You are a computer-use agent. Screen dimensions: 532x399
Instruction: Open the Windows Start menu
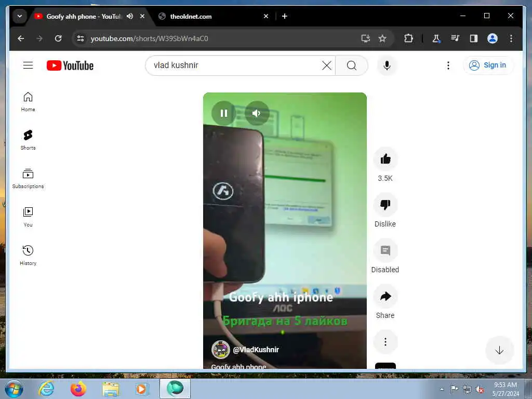[x=14, y=389]
